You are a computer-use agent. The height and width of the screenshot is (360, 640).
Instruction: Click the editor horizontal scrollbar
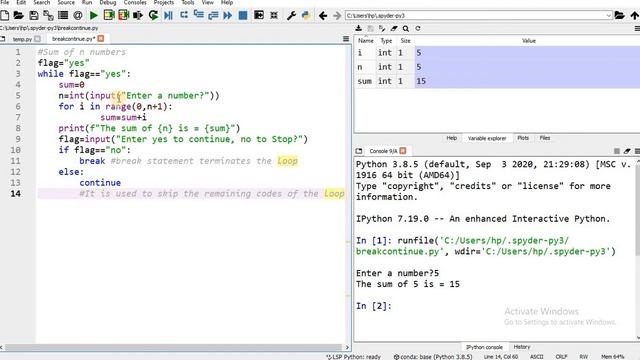[x=173, y=347]
